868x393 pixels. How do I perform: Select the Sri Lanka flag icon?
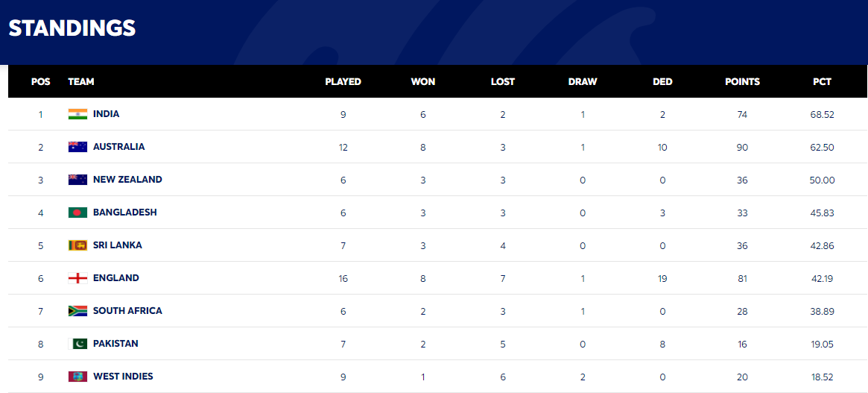[x=77, y=245]
